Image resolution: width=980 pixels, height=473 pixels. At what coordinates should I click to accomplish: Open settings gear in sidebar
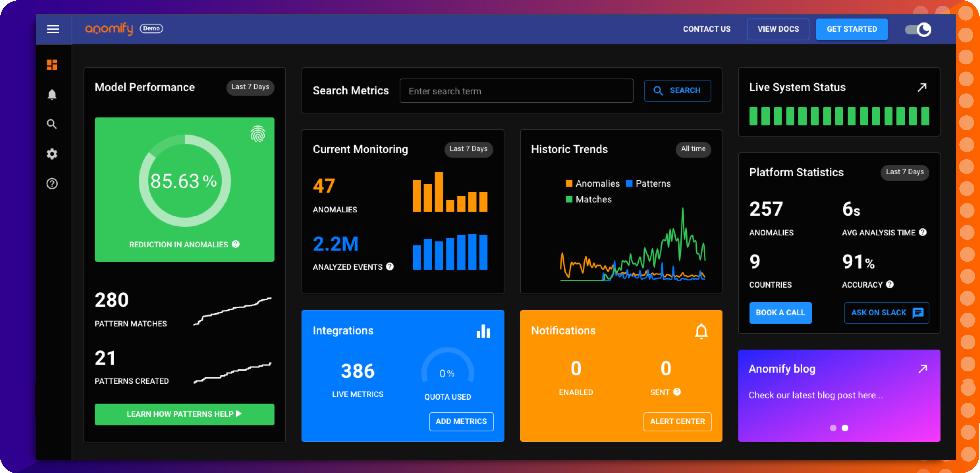[x=52, y=154]
